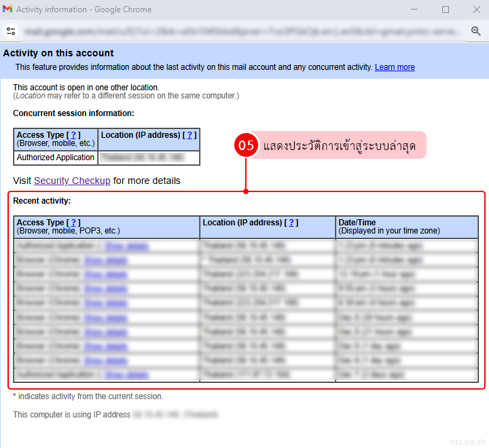Viewport: 489px width, 448px height.
Task: Click 'This account is open in one other location.'
Action: [x=86, y=88]
